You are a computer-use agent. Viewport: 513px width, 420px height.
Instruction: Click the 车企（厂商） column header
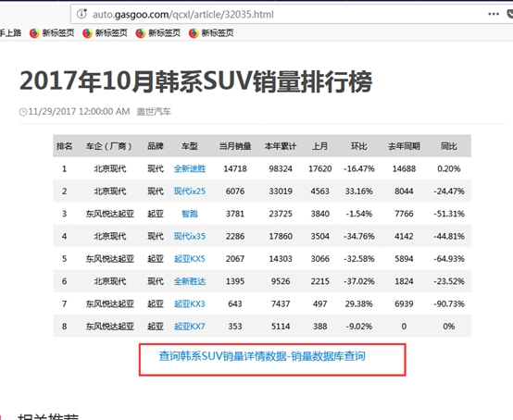click(x=109, y=146)
